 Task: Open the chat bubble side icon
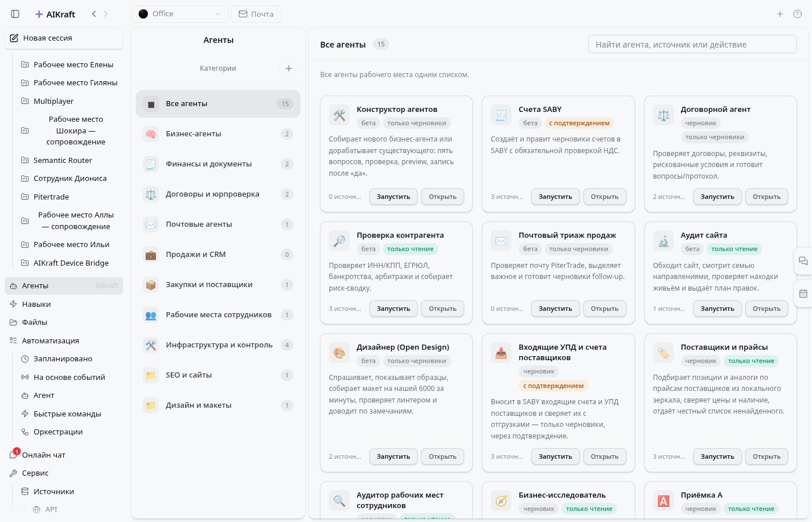803,261
